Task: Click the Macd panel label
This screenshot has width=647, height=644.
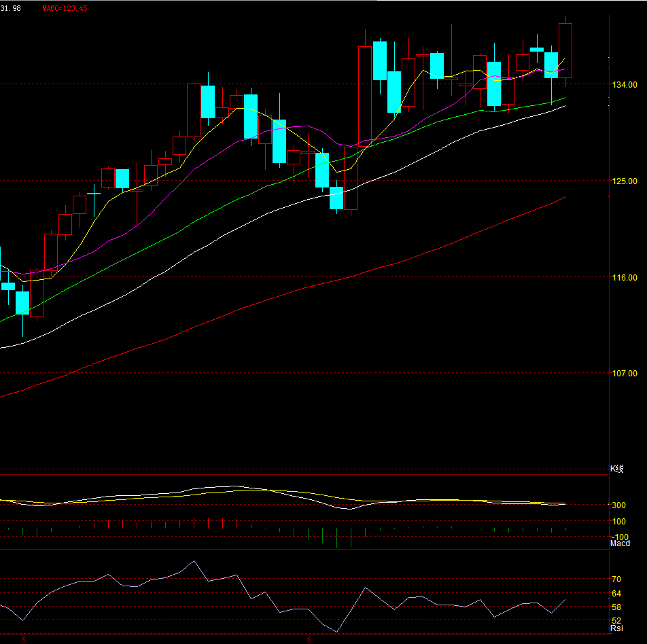Action: (620, 543)
